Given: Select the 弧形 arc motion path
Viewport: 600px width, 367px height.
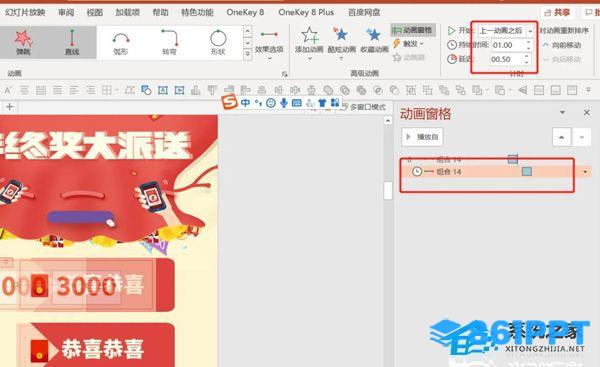Looking at the screenshot, I should pyautogui.click(x=121, y=43).
